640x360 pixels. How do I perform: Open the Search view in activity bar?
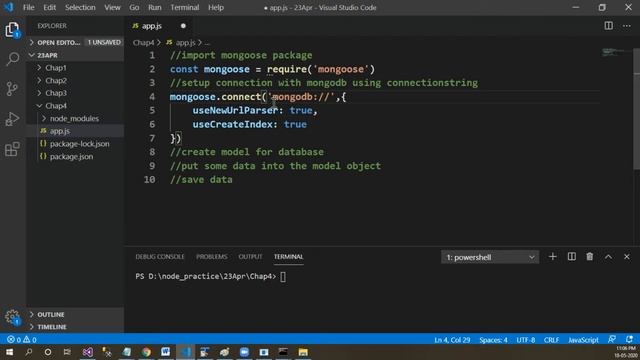(x=12, y=59)
